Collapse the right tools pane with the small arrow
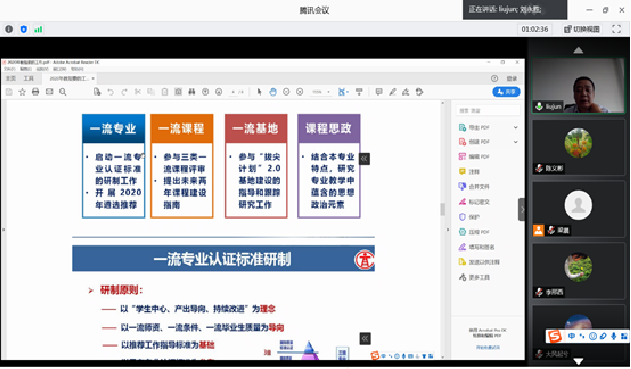Screen dimensions: 631x369 448,229
